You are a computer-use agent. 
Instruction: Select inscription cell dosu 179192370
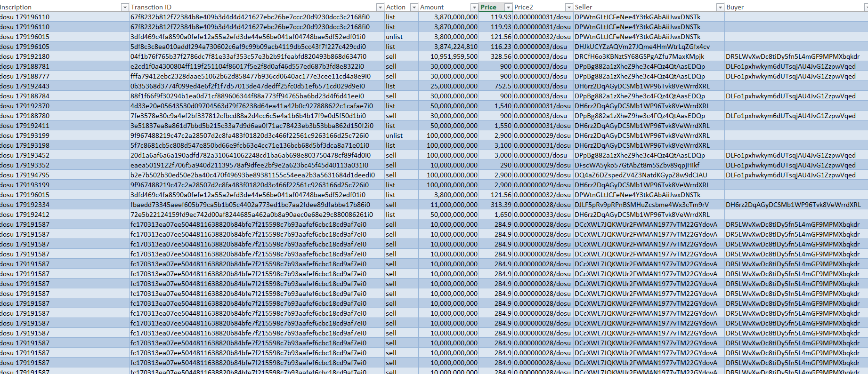click(65, 106)
